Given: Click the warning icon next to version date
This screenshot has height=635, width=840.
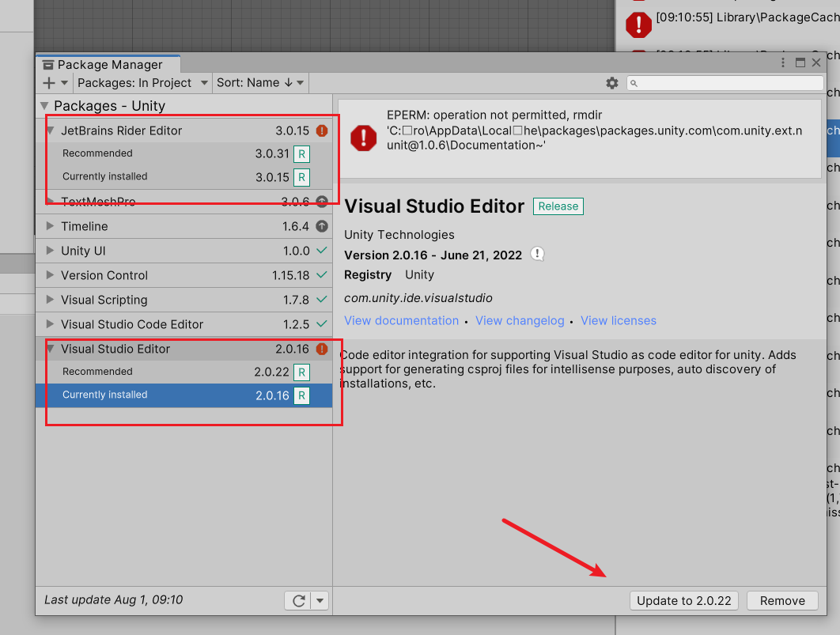Looking at the screenshot, I should coord(537,254).
